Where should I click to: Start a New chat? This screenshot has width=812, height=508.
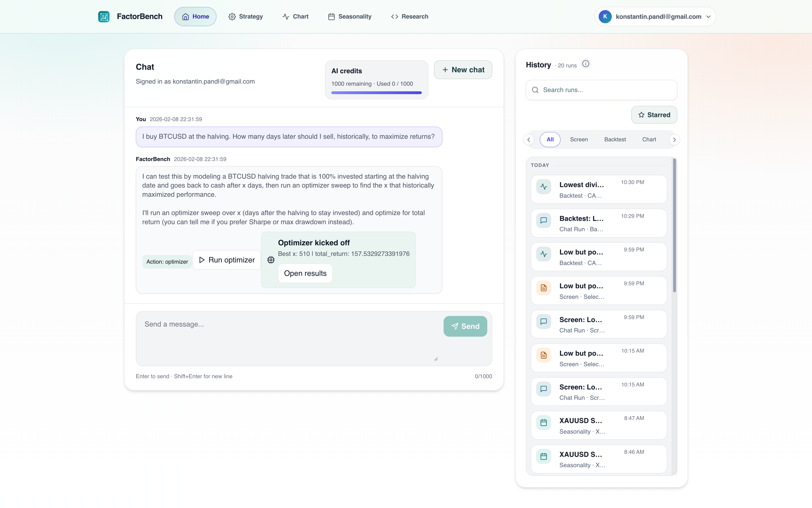463,69
